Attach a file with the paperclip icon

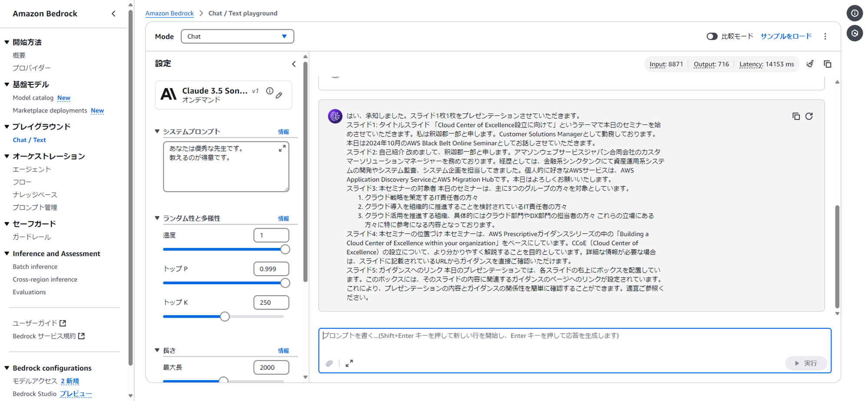[x=329, y=363]
